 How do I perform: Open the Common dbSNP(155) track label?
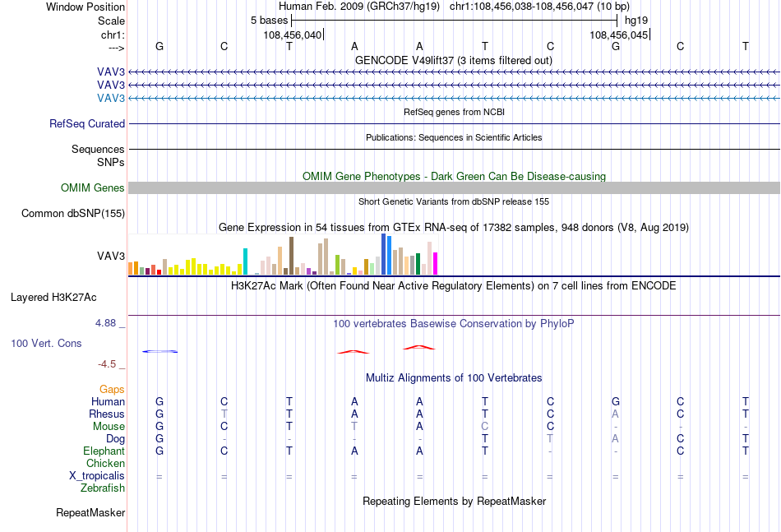(x=72, y=213)
